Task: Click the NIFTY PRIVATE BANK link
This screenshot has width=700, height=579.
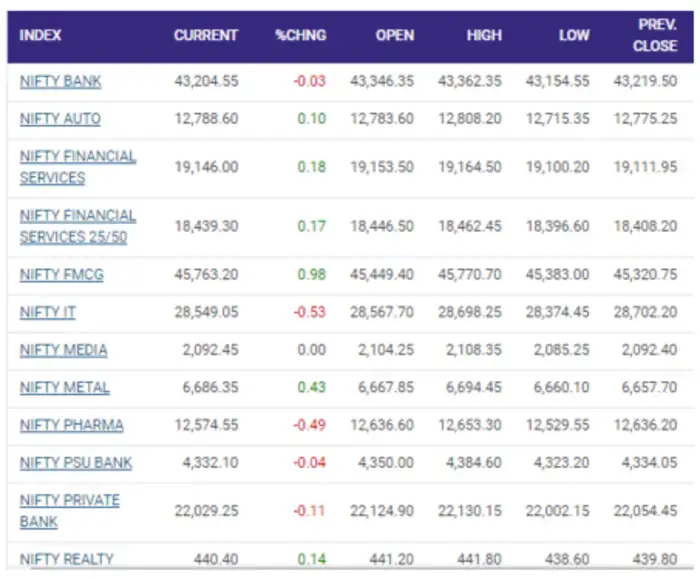Action: pos(69,511)
